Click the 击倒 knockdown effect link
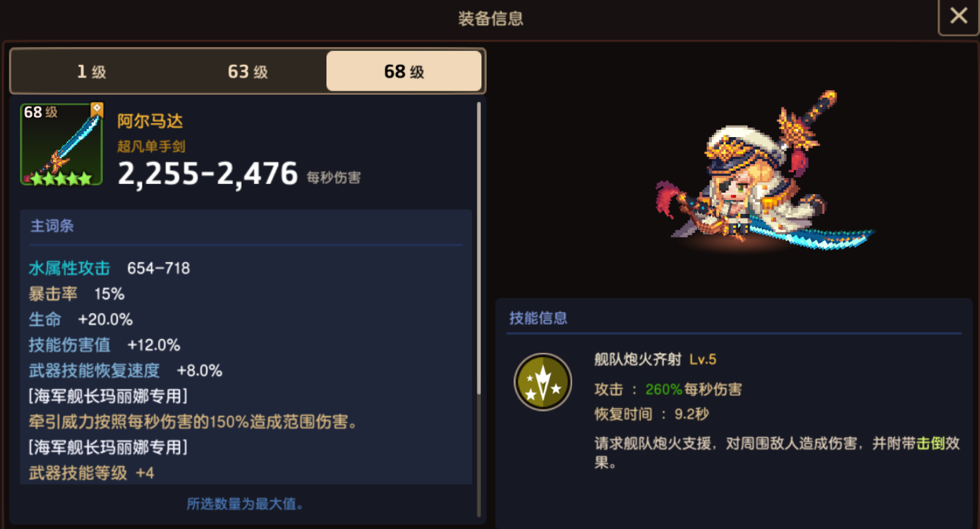Image resolution: width=980 pixels, height=529 pixels. pos(930,444)
